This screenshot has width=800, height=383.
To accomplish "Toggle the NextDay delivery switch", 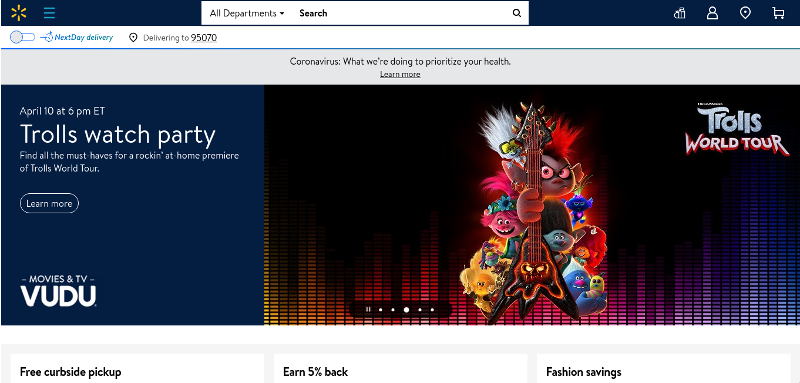I will [22, 37].
